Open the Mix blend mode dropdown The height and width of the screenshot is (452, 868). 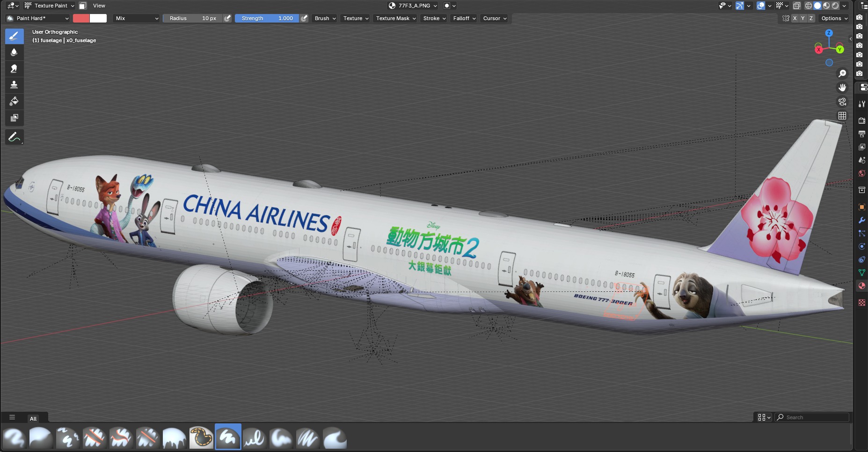point(137,18)
